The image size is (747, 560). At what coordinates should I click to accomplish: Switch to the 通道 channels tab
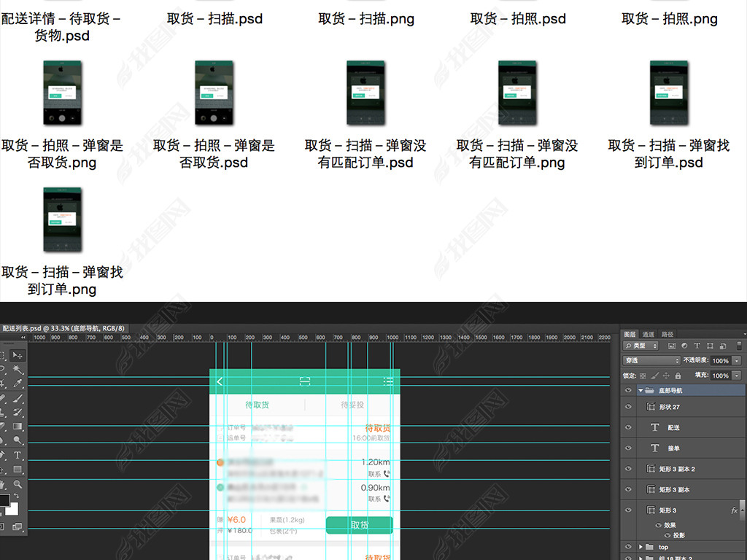click(649, 334)
